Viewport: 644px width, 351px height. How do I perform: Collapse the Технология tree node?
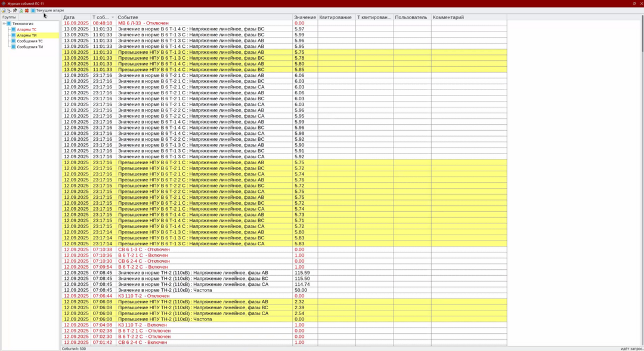[4, 23]
